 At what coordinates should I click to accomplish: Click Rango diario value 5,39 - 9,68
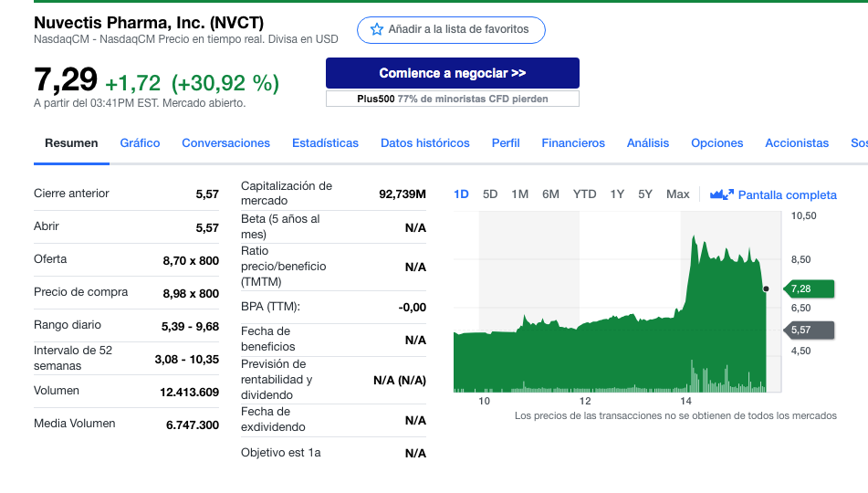point(191,327)
